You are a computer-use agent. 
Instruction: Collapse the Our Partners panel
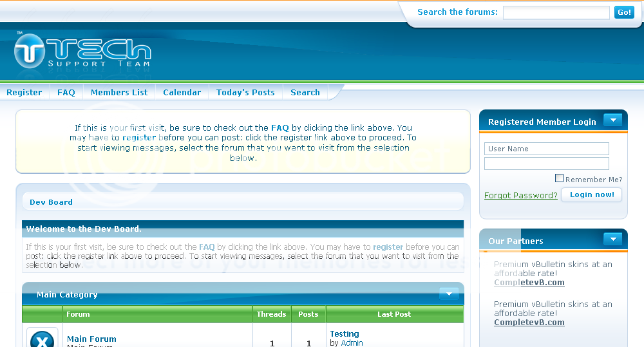click(613, 239)
